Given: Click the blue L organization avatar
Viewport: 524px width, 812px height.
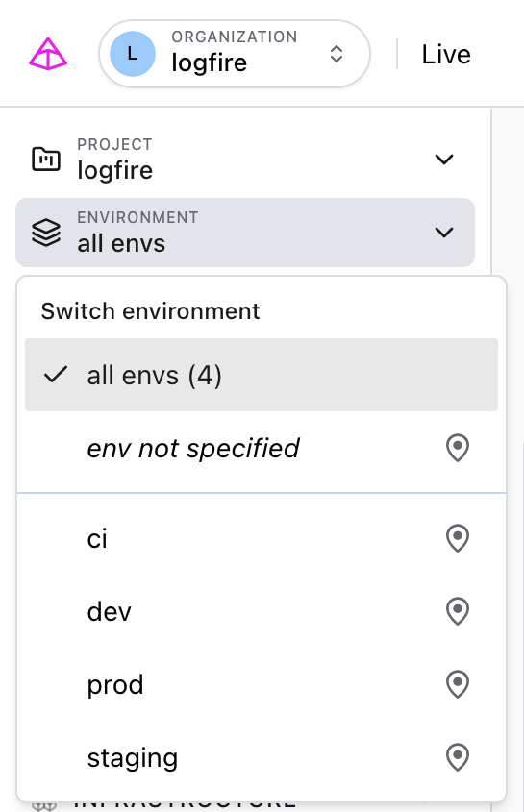Looking at the screenshot, I should pyautogui.click(x=132, y=54).
